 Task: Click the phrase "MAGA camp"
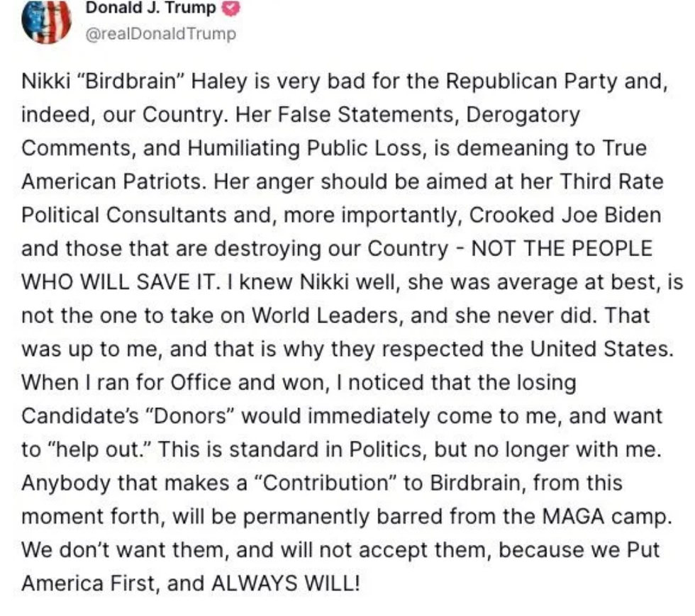pos(613,516)
